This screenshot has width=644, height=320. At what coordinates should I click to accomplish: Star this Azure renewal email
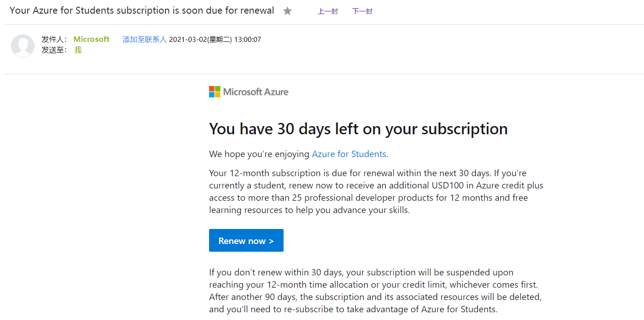(x=287, y=11)
